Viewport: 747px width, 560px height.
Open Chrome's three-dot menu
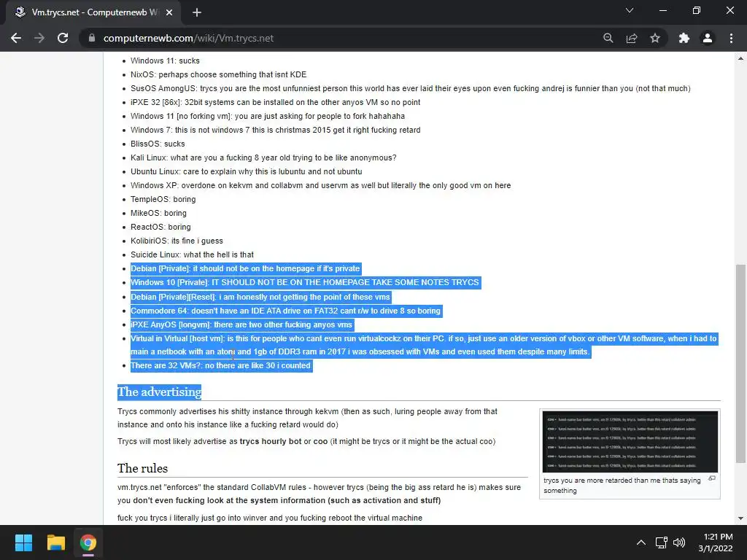pyautogui.click(x=731, y=38)
